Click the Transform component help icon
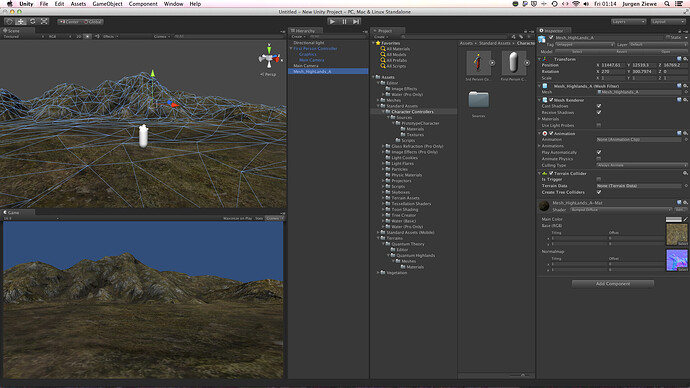The width and height of the screenshot is (690, 388). [679, 59]
